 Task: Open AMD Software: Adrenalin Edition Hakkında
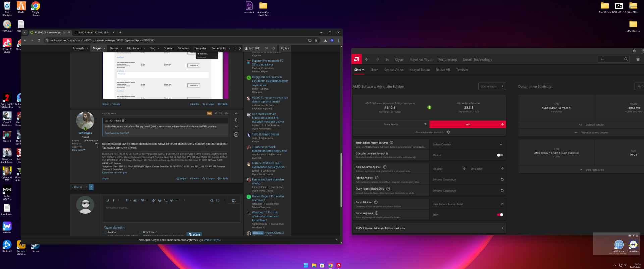pyautogui.click(x=429, y=228)
